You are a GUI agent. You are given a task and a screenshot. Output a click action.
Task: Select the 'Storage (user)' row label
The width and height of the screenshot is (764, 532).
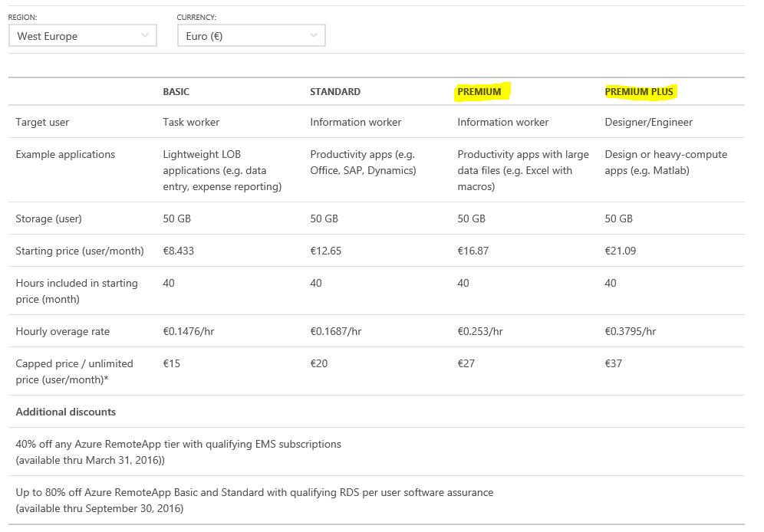tap(49, 218)
